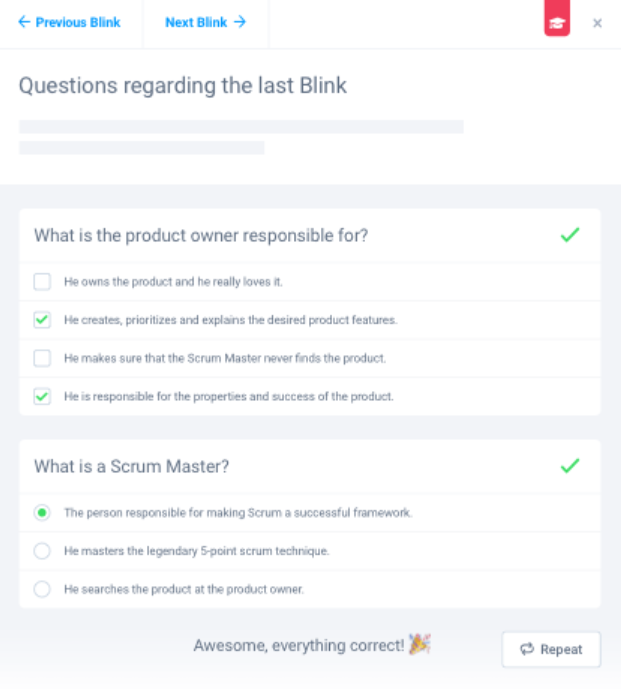
Task: Select 'He masters the legendary 5-point scrum technique'
Action: pyautogui.click(x=42, y=551)
